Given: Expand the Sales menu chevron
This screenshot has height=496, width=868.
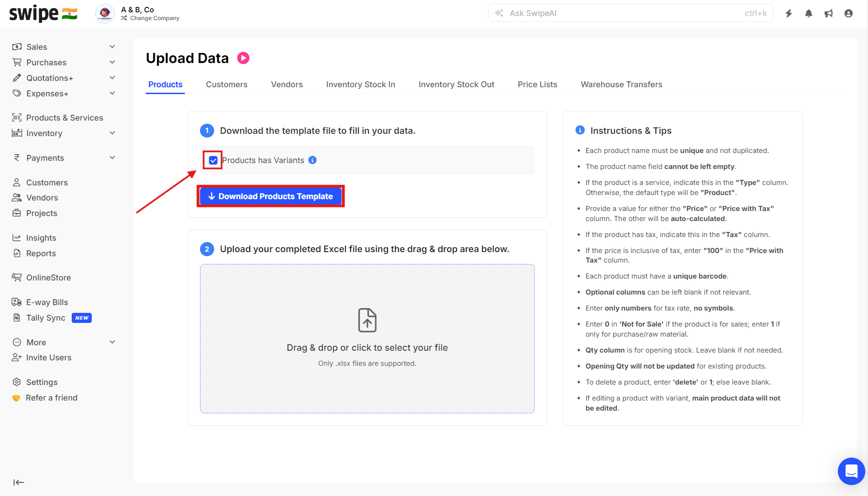Looking at the screenshot, I should click(112, 47).
